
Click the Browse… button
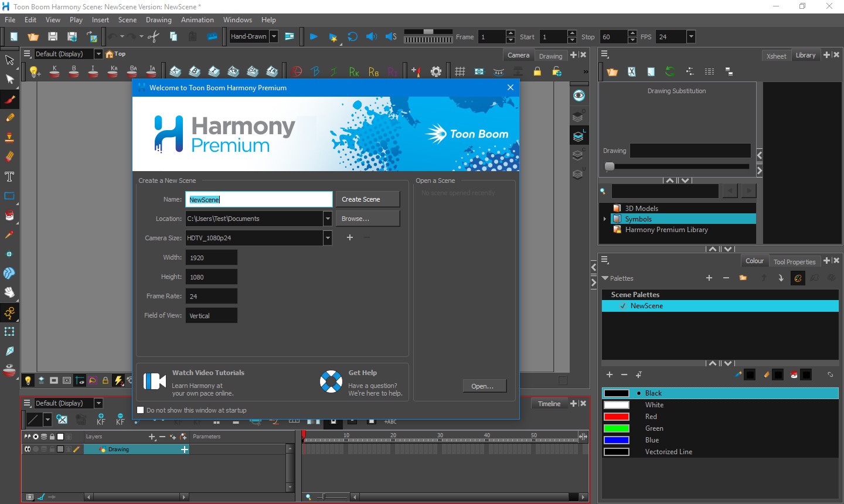(367, 219)
